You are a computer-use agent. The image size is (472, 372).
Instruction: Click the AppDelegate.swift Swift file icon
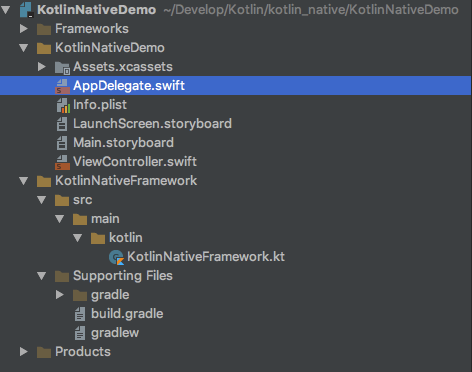click(x=62, y=86)
